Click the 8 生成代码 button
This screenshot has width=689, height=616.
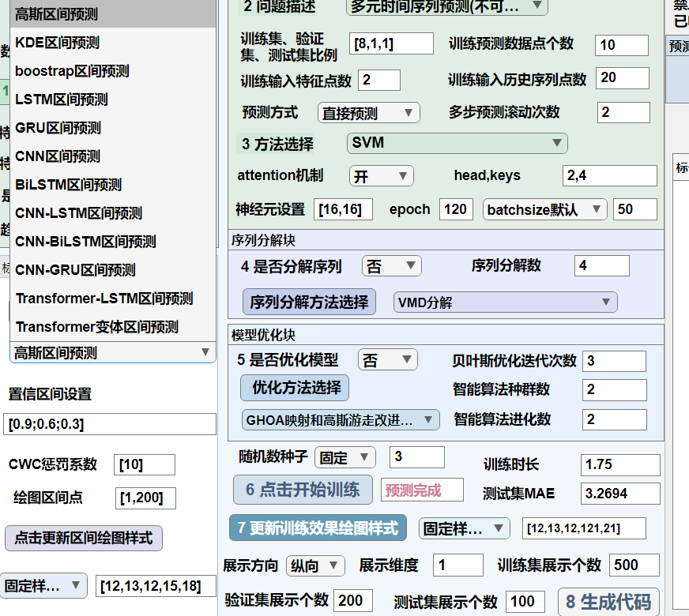(x=608, y=602)
